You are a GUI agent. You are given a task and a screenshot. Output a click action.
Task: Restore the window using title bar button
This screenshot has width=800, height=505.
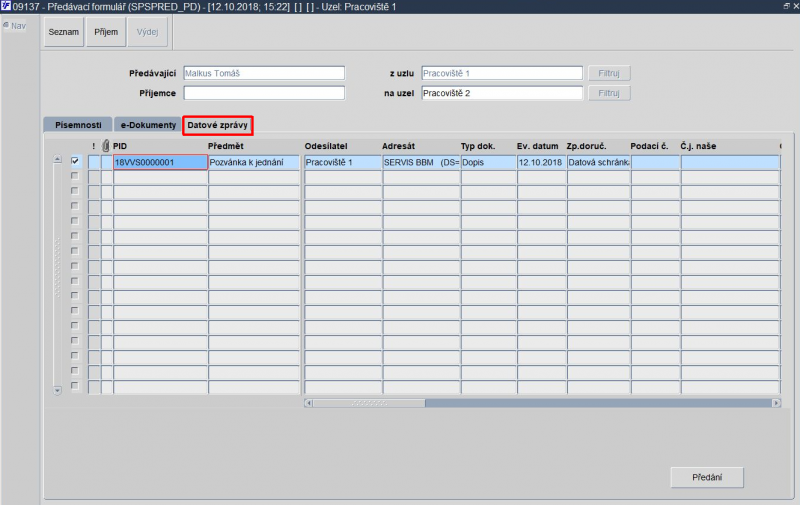click(786, 6)
